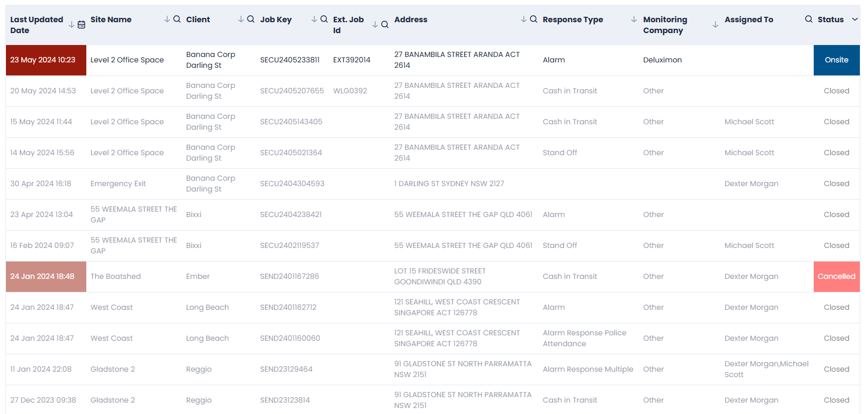Select the Cancelled status cell
Viewport: 868px width, 414px height.
click(837, 276)
